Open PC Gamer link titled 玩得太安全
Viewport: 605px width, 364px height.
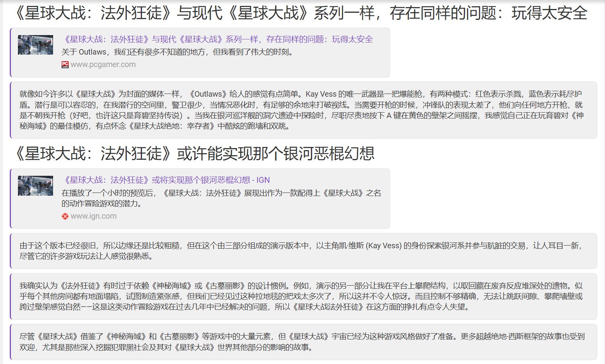click(x=218, y=39)
